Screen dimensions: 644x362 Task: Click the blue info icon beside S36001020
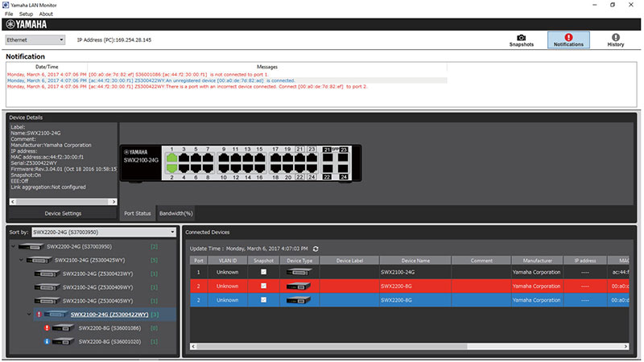(x=47, y=341)
